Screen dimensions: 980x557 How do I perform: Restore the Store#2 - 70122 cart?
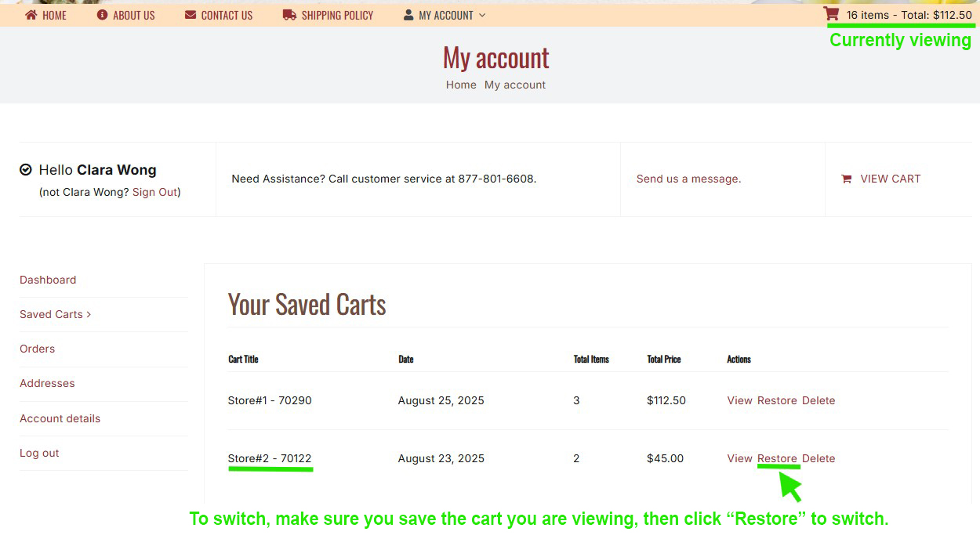[777, 458]
